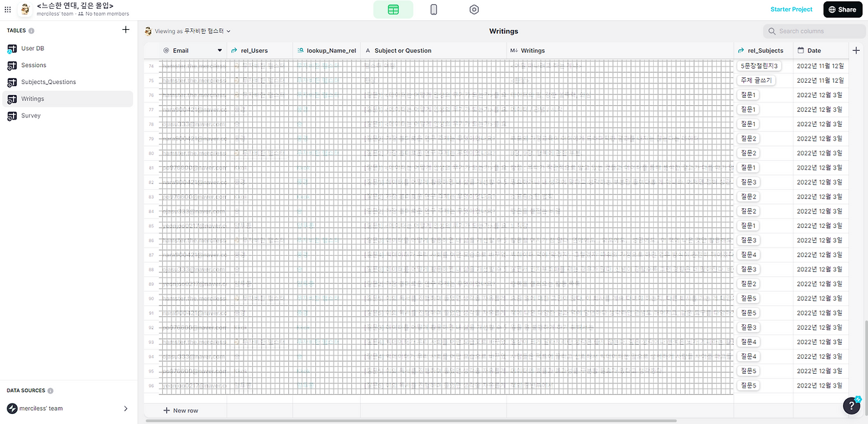Click the 질문5 chip in row 96
This screenshot has height=424, width=868.
(x=749, y=385)
